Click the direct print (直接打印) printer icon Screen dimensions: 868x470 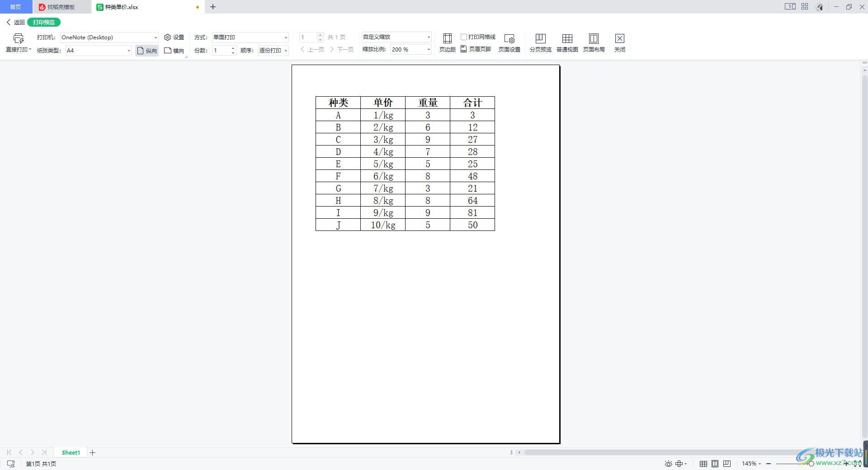click(x=18, y=39)
